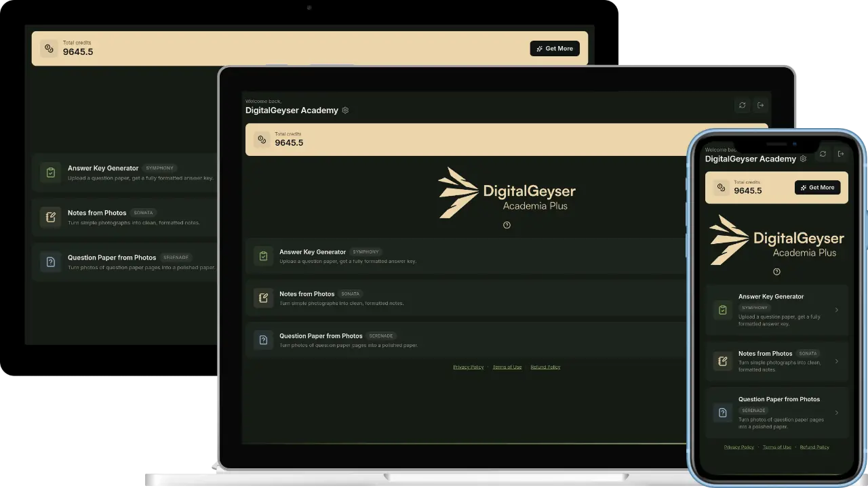This screenshot has height=488, width=868.
Task: Click the SONATA tag on the tablet
Action: [144, 213]
